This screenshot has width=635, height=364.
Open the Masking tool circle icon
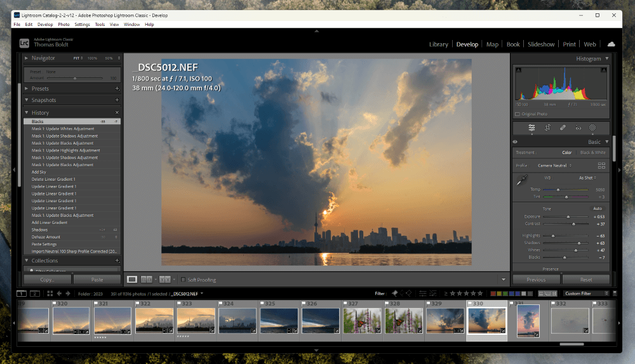pyautogui.click(x=592, y=127)
